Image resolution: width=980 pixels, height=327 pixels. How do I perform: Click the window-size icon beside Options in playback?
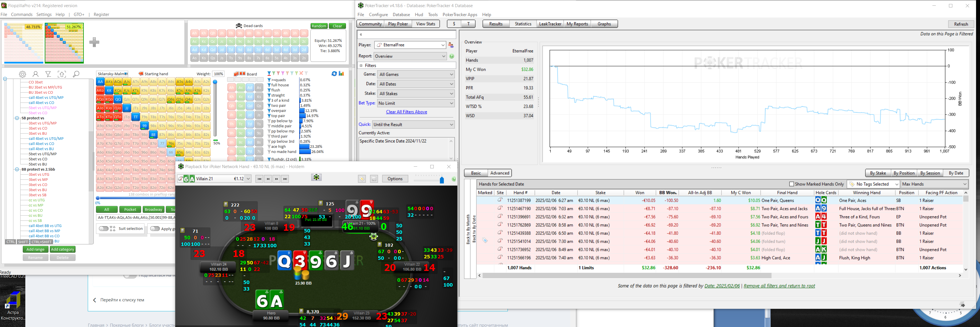click(x=374, y=179)
